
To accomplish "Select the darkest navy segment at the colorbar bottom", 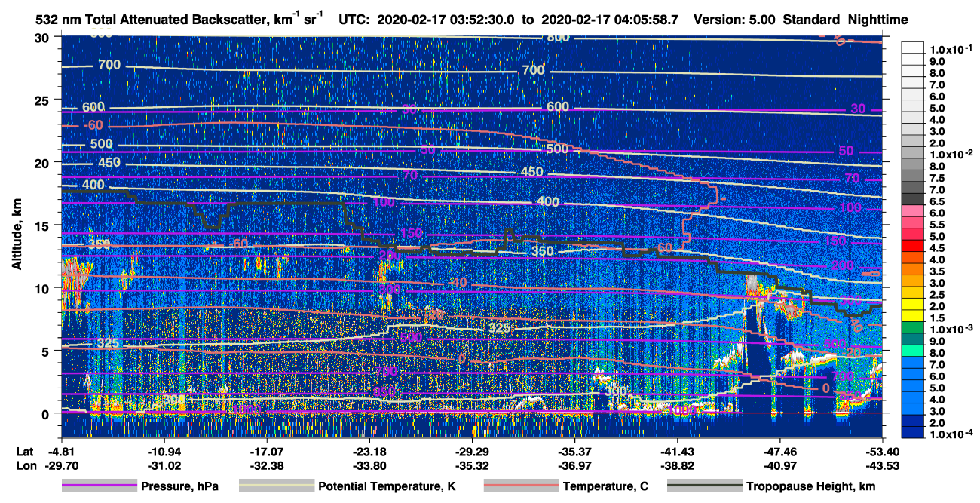I will click(914, 431).
